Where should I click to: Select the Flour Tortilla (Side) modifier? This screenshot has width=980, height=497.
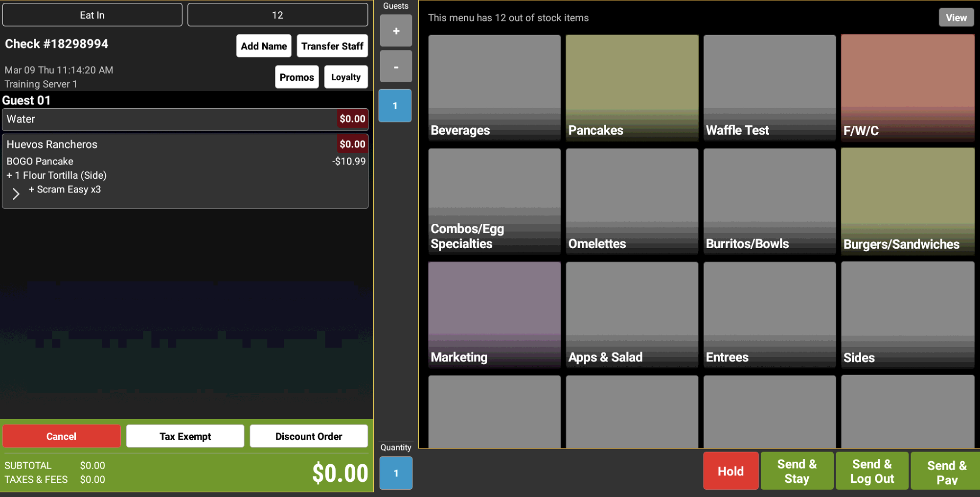[56, 175]
